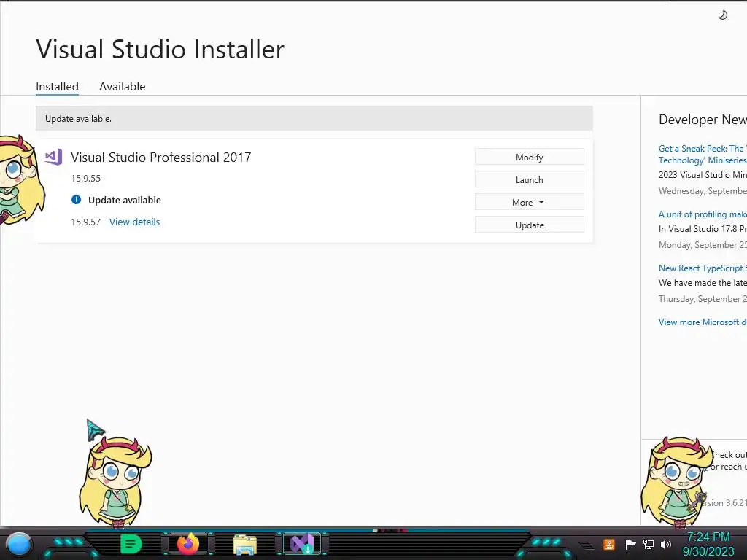The height and width of the screenshot is (560, 747).
Task: Click the blue info icon beside Update available
Action: tap(76, 200)
